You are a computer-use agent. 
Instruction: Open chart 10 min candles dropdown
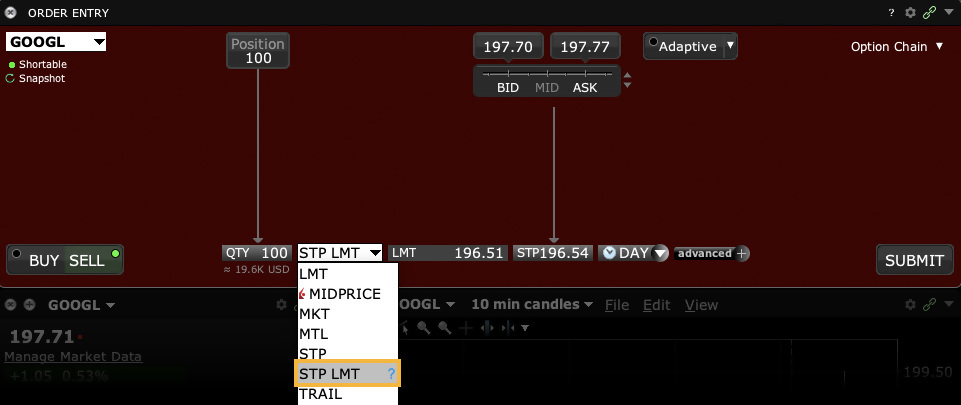[x=531, y=305]
